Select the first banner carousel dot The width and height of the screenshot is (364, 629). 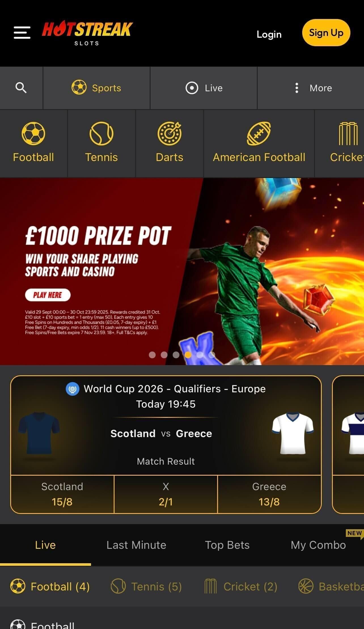click(x=152, y=355)
